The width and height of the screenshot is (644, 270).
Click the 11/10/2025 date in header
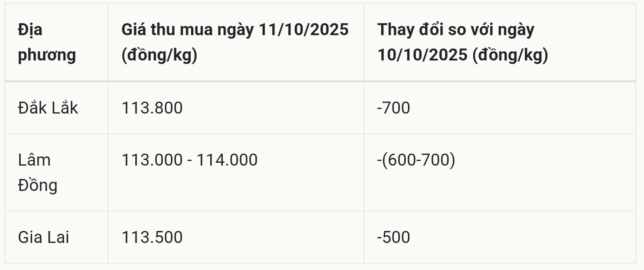pos(303,30)
